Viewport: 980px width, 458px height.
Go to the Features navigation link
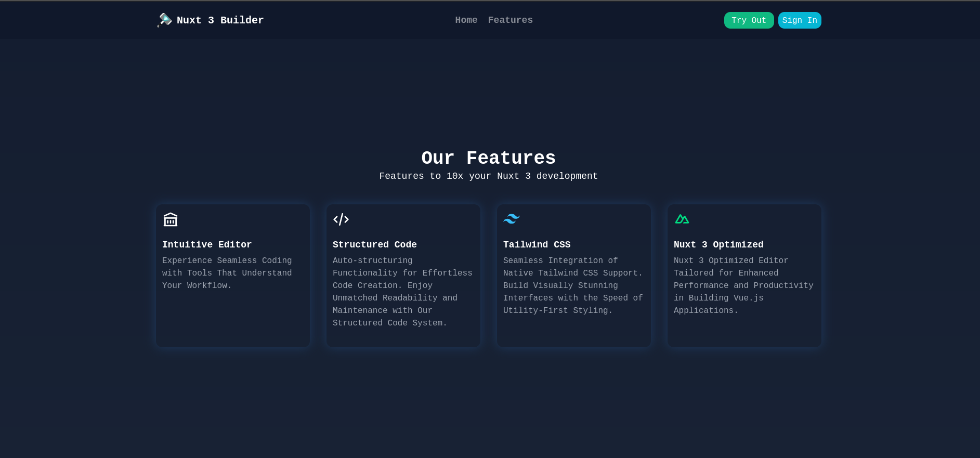point(511,20)
